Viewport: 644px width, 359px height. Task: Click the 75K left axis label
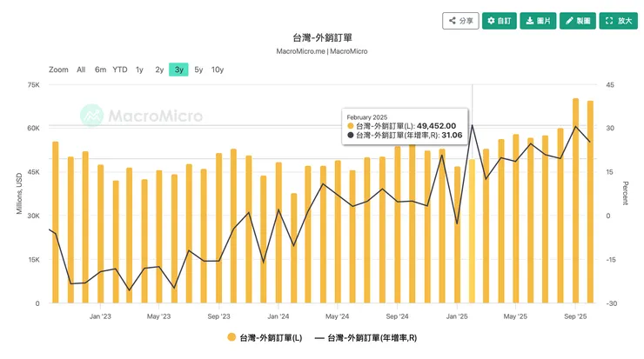(x=34, y=85)
